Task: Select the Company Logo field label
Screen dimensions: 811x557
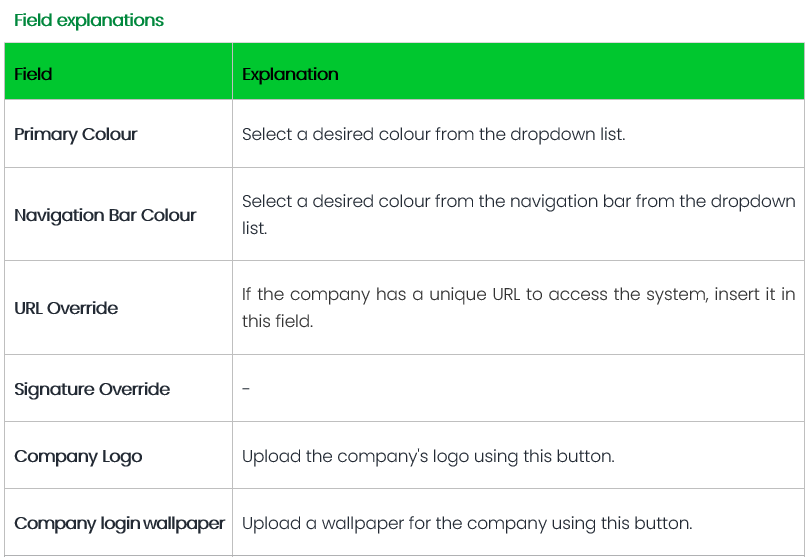Action: coord(78,456)
